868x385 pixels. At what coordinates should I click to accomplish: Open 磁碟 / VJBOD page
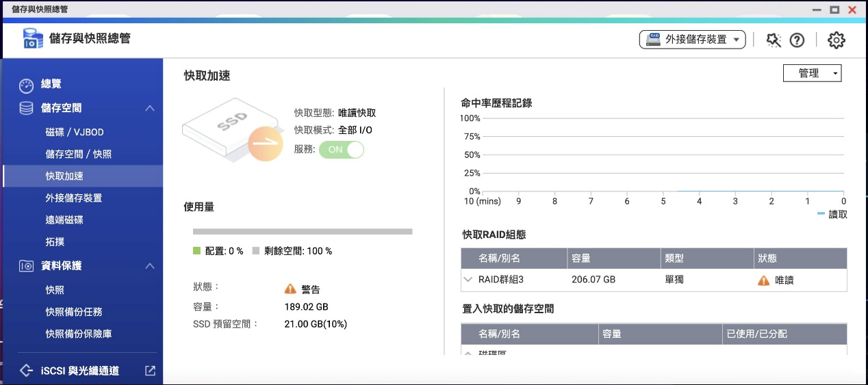pyautogui.click(x=75, y=132)
